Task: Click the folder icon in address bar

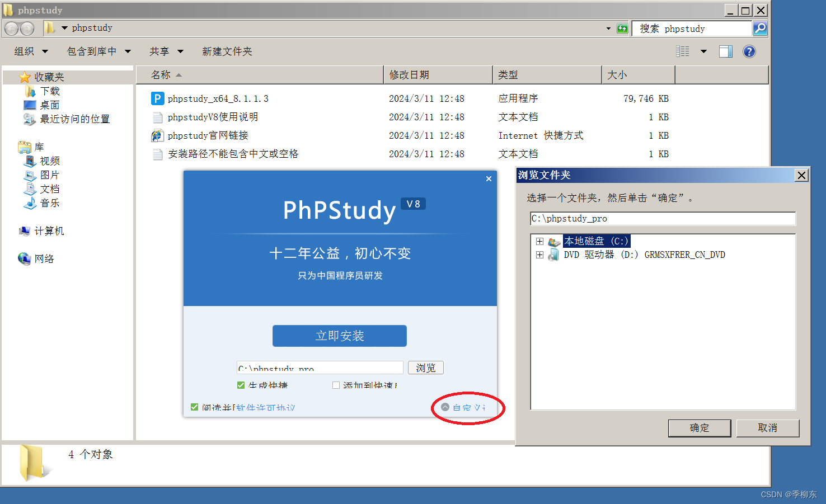Action: coord(49,28)
